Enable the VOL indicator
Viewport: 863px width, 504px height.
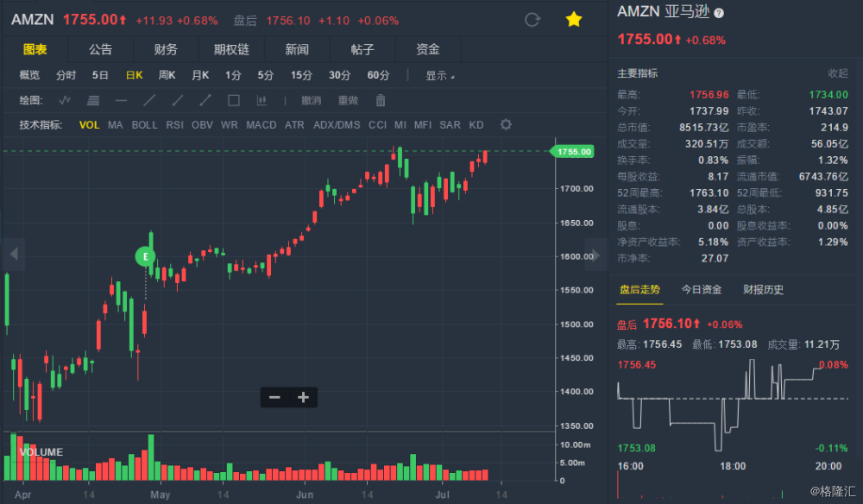point(89,125)
